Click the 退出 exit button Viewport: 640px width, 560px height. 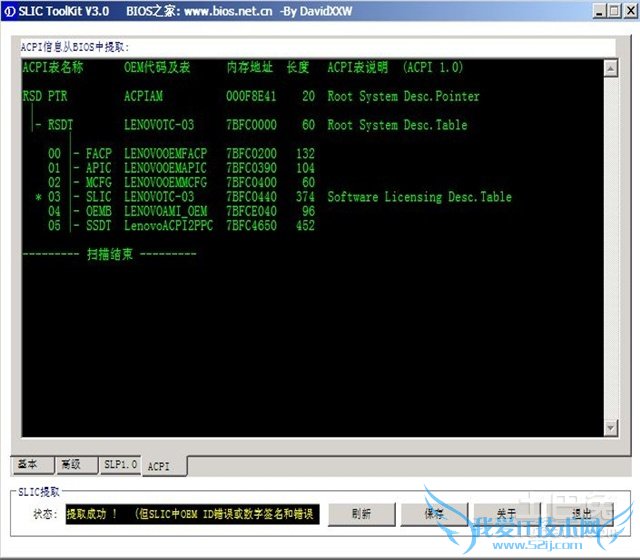coord(581,513)
